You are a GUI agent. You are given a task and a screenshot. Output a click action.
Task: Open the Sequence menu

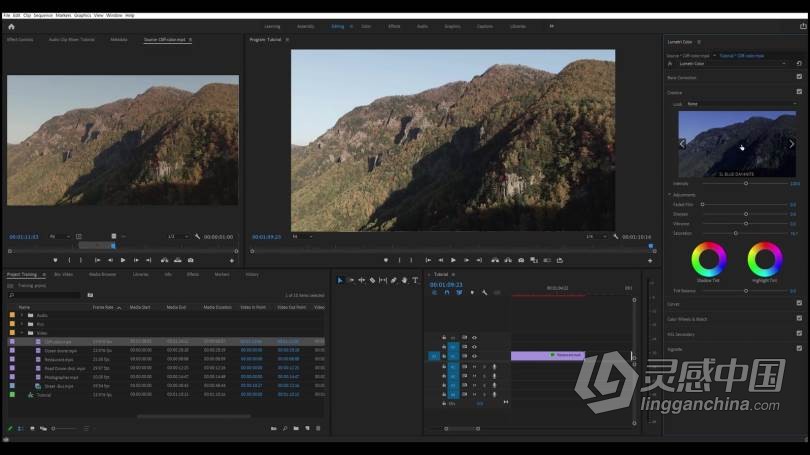tap(43, 15)
